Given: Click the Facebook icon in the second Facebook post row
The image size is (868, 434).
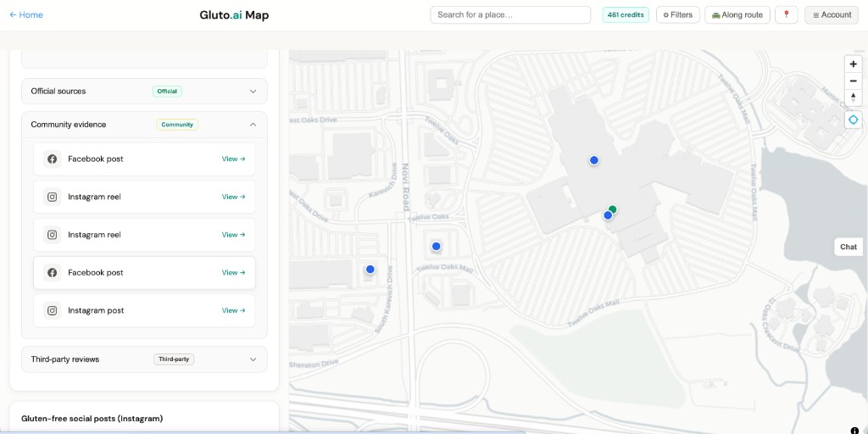Looking at the screenshot, I should 52,272.
